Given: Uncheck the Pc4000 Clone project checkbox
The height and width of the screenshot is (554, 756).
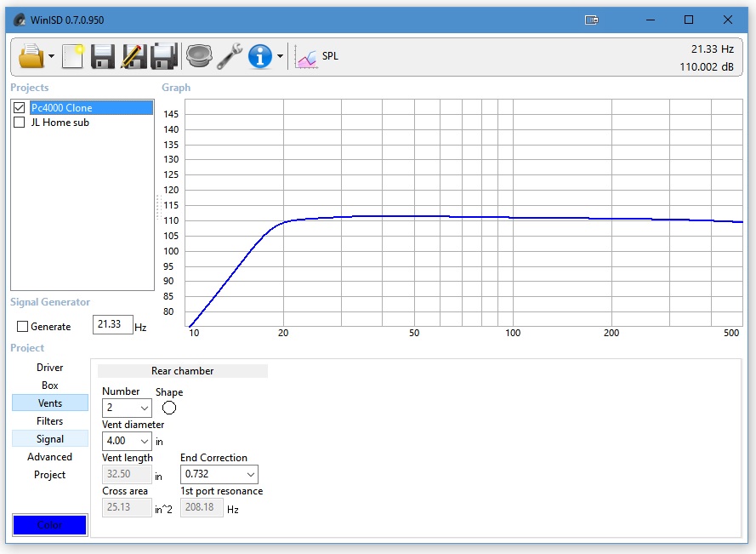Looking at the screenshot, I should pos(20,107).
